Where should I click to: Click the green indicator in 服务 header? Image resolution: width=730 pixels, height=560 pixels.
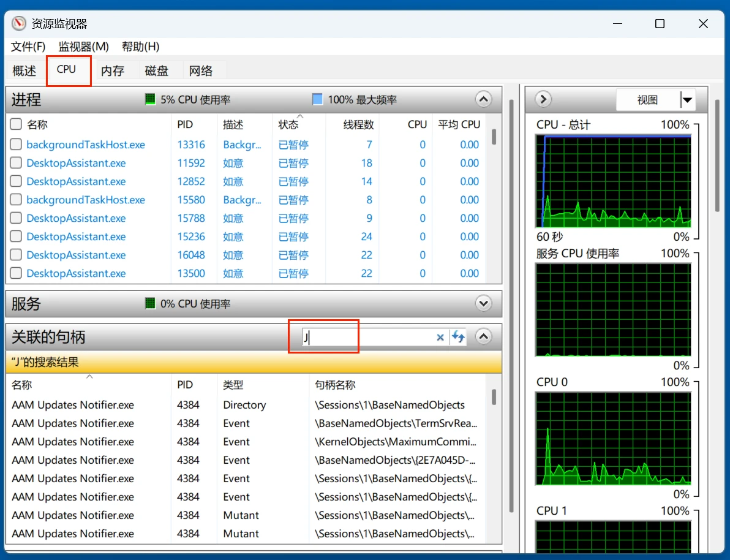[150, 304]
